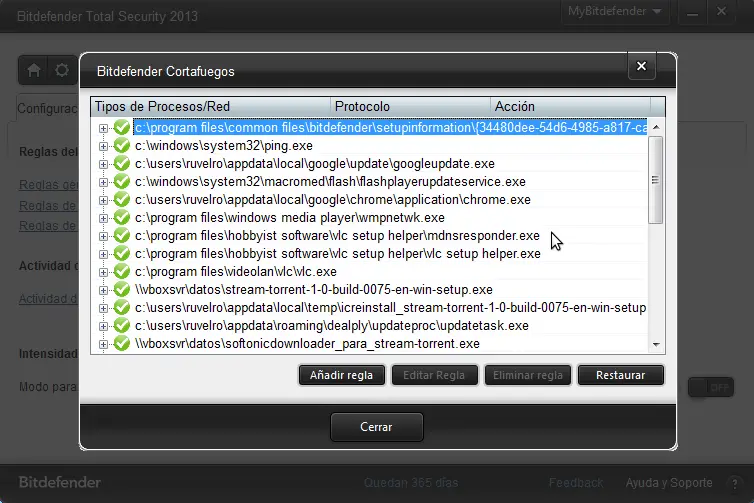This screenshot has height=503, width=754.
Task: Sort by Acción column header
Action: (570, 106)
